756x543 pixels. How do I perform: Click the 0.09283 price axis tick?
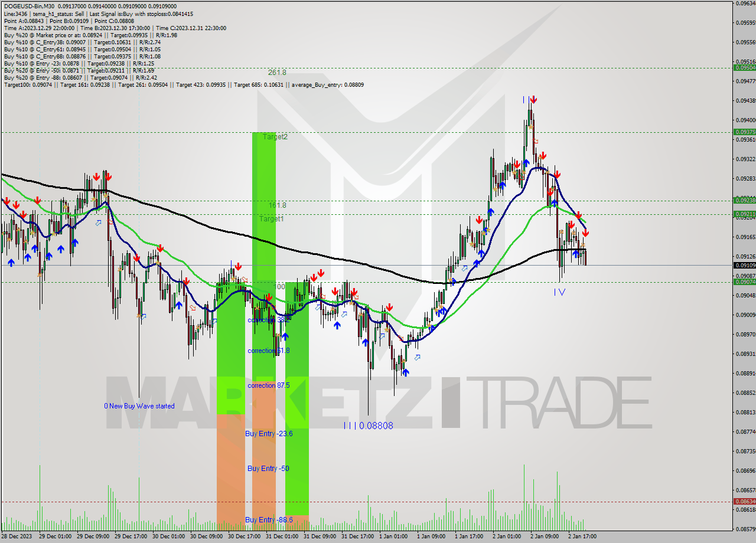(x=745, y=178)
